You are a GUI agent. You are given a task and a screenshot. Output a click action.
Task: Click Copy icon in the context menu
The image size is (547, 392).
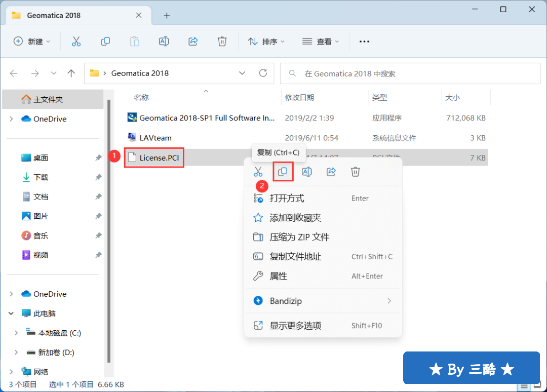pos(283,172)
